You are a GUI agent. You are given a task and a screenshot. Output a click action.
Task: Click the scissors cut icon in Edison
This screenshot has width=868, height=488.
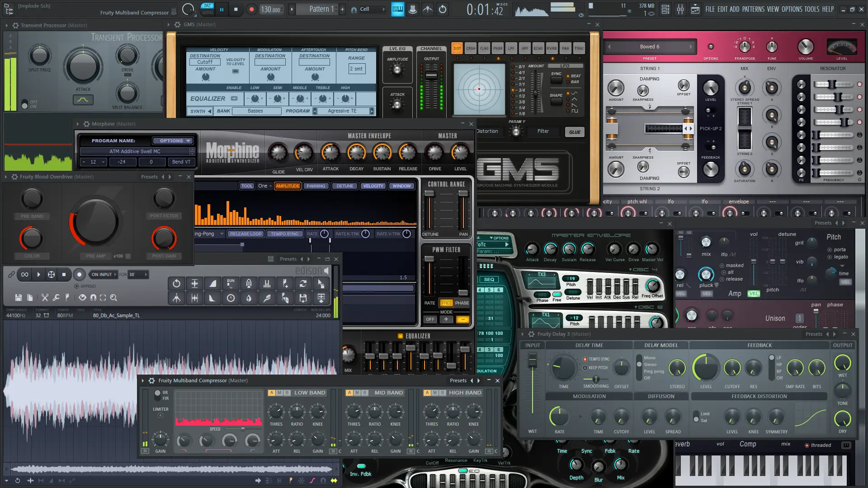(x=45, y=298)
